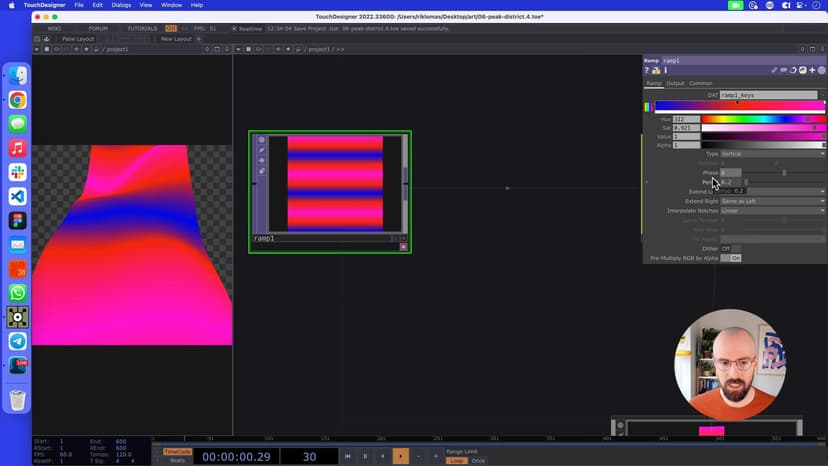828x466 pixels.
Task: Click the Chrome icon in the Dock
Action: 17,100
